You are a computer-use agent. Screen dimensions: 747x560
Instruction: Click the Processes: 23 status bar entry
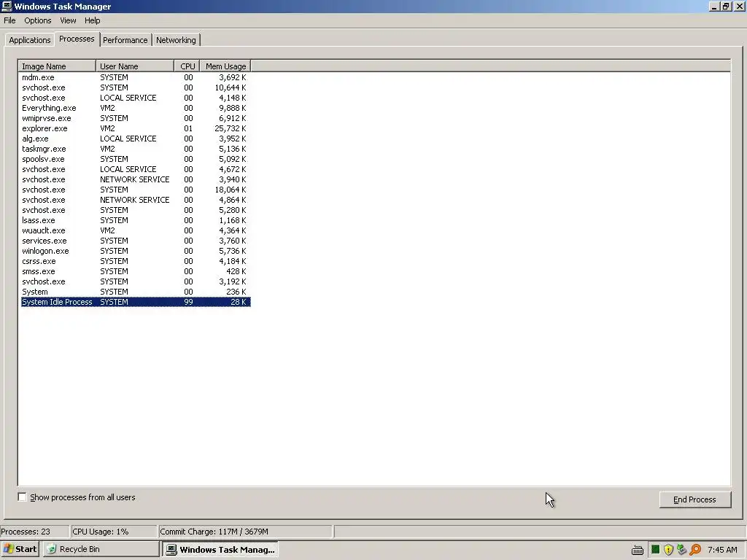tap(34, 532)
